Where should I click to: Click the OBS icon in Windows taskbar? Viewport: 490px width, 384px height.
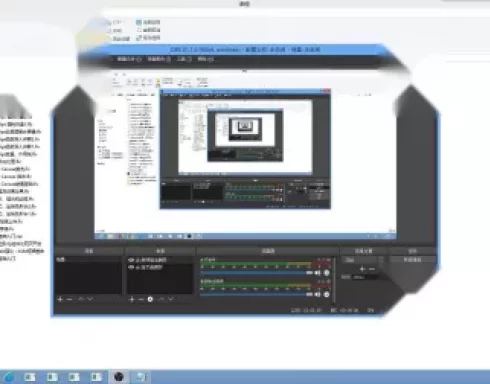click(x=119, y=377)
